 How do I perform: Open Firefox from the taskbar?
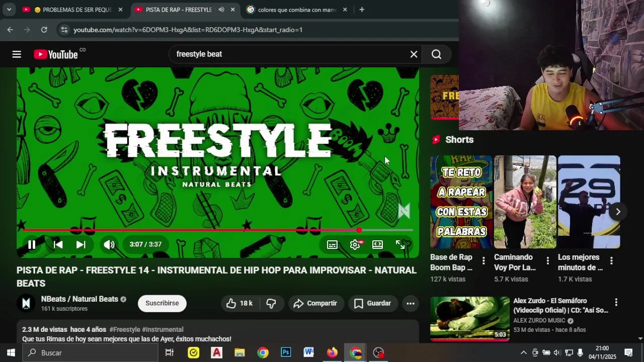(332, 352)
